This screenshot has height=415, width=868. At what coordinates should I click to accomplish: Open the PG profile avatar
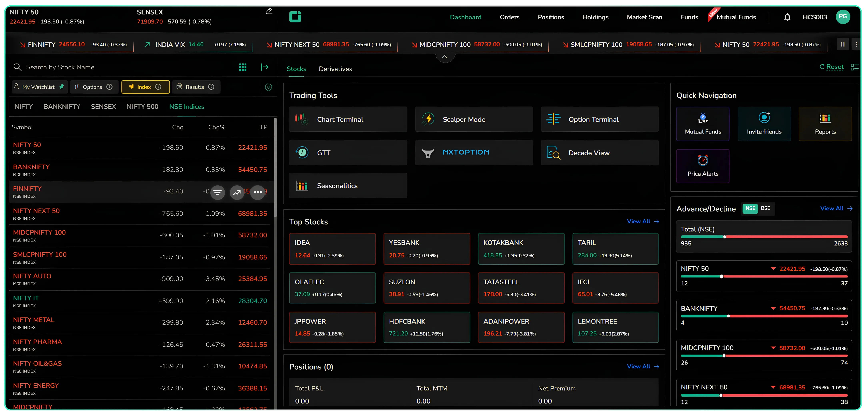[x=843, y=17]
